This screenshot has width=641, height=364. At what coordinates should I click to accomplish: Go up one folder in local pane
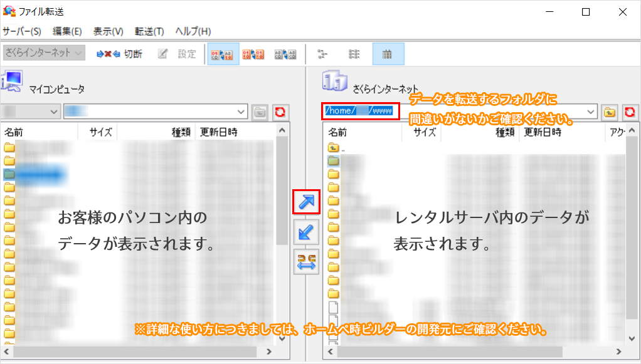click(260, 112)
